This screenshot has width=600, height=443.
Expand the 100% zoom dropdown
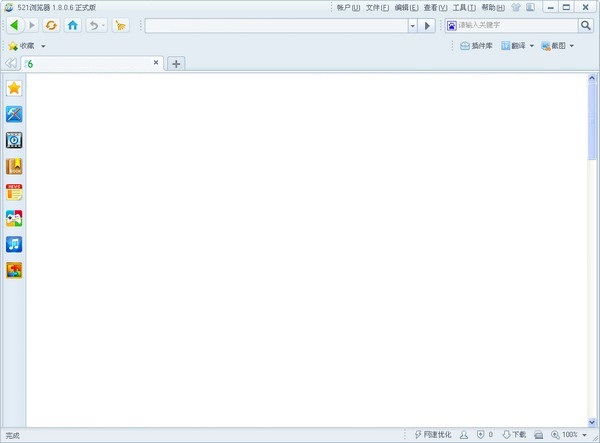click(x=585, y=435)
